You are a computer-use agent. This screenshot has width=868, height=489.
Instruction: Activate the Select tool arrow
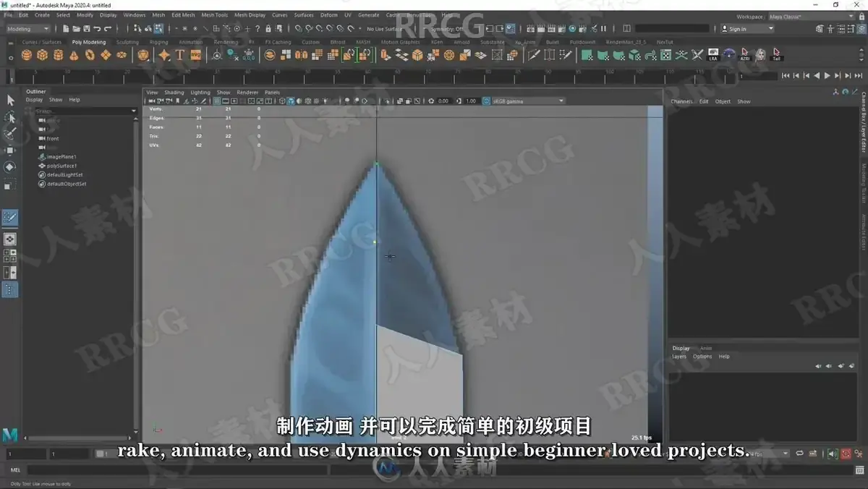point(10,101)
